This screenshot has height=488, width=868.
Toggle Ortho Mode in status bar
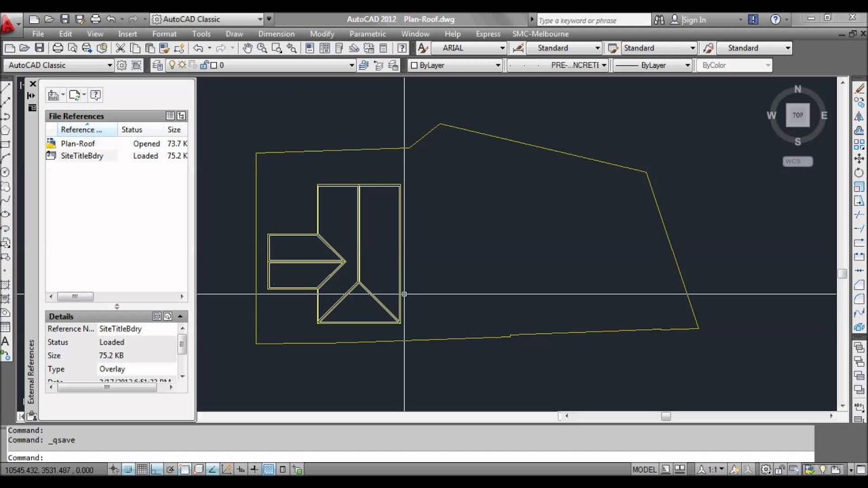point(157,469)
